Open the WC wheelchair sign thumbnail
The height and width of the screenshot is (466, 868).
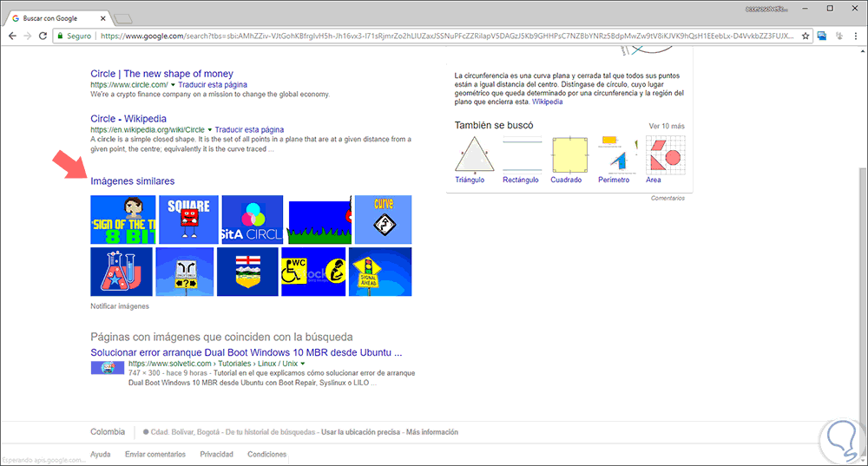pos(313,272)
